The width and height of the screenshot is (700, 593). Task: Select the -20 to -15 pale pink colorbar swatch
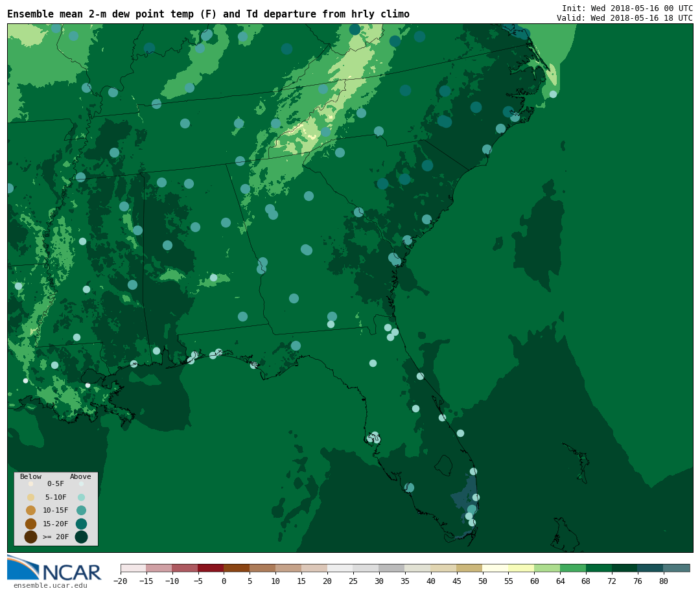(x=133, y=568)
